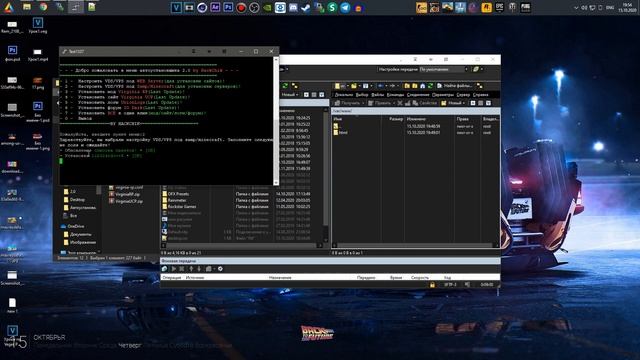Open the local panel New dropdown

(x=290, y=95)
